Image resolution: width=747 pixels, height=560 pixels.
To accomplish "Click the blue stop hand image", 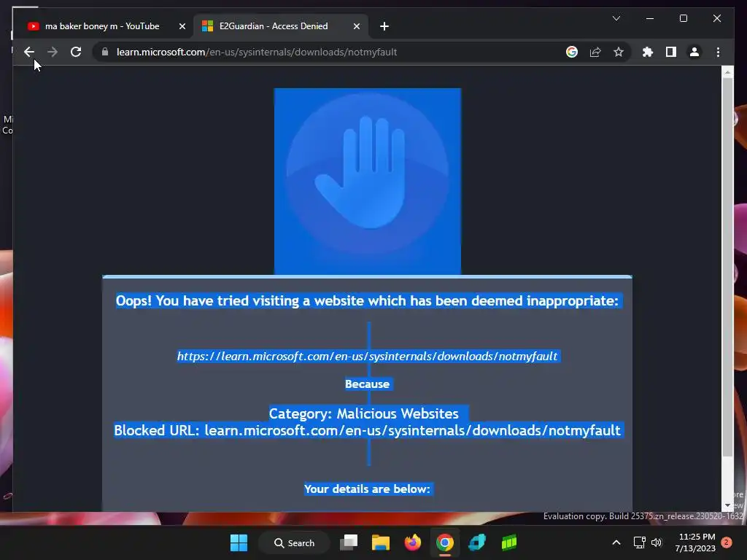I will 368,182.
